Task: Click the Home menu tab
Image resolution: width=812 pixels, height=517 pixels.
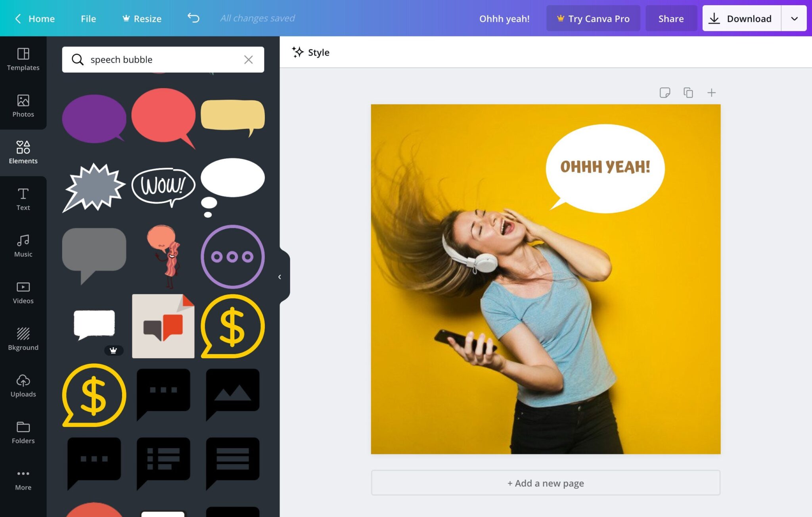Action: click(x=41, y=18)
